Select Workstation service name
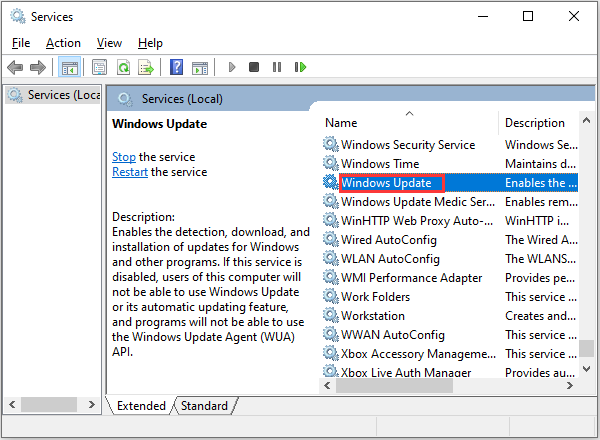Viewport: 600px width, 440px height. tap(373, 316)
